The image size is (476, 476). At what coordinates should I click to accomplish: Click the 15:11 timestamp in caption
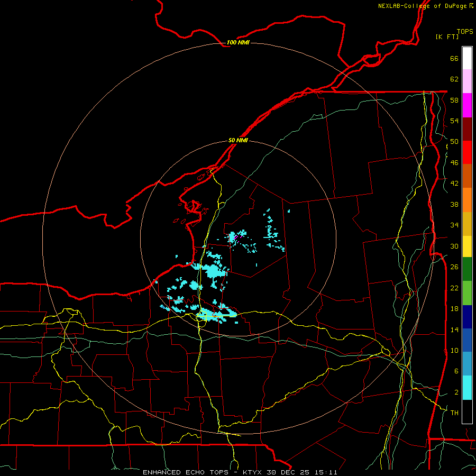coord(326,472)
